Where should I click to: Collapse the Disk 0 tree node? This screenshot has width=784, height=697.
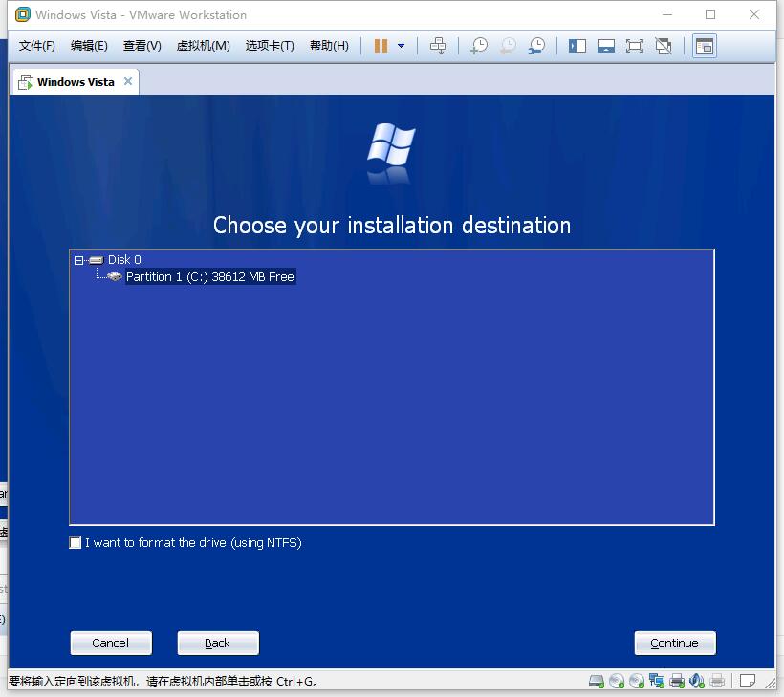click(78, 260)
